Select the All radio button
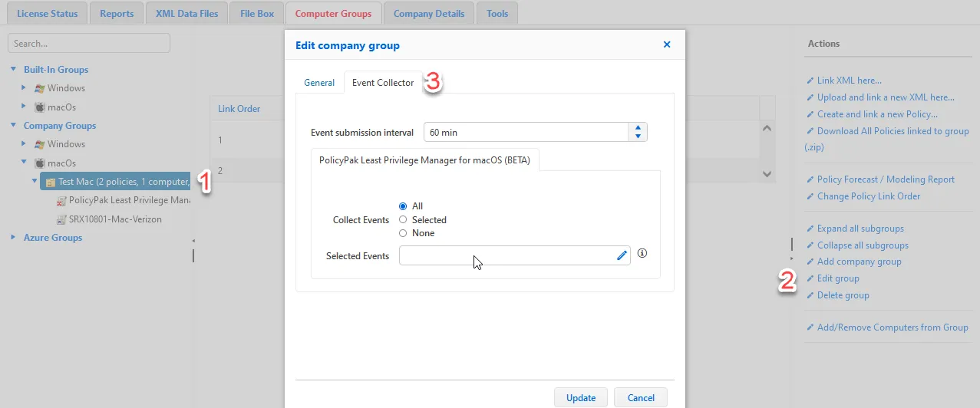980x408 pixels. point(403,206)
